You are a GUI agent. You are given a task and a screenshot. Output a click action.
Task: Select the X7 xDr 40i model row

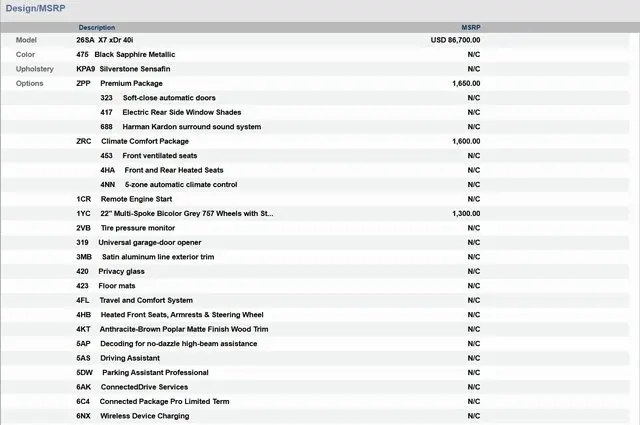coord(120,40)
